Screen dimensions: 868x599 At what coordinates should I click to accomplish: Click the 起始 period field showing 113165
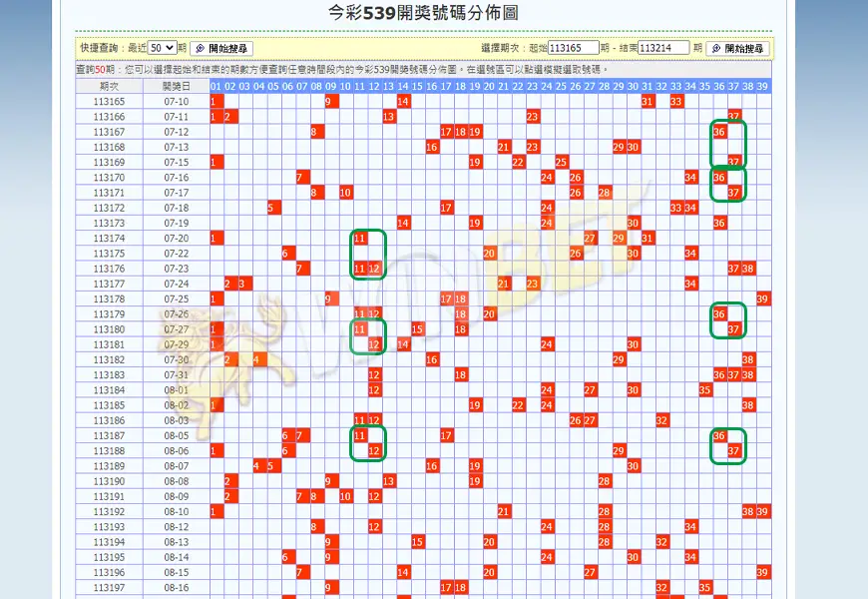[x=573, y=48]
